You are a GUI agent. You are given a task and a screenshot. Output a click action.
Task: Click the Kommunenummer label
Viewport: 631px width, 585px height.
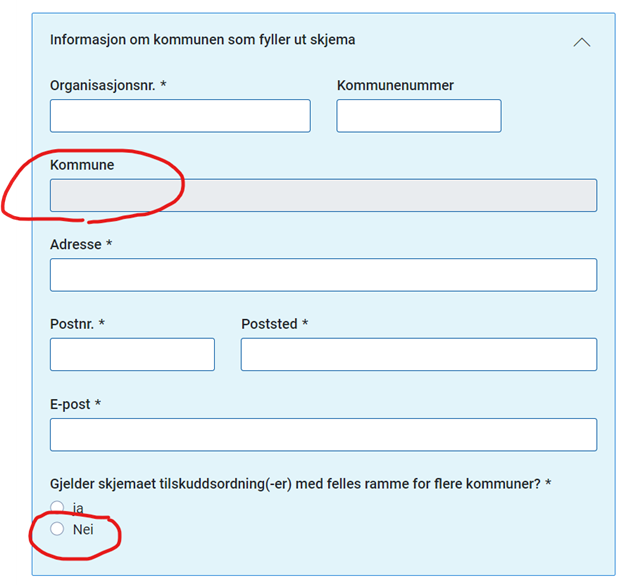click(395, 85)
